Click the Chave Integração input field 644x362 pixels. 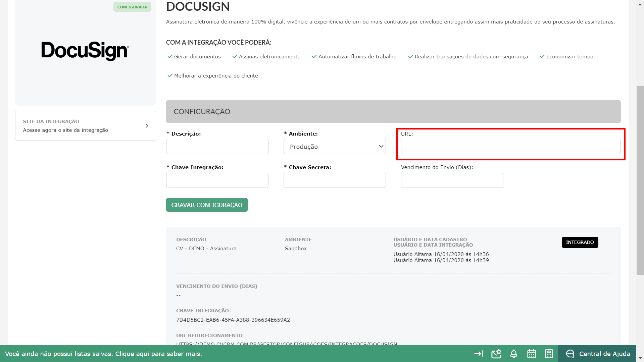click(217, 180)
